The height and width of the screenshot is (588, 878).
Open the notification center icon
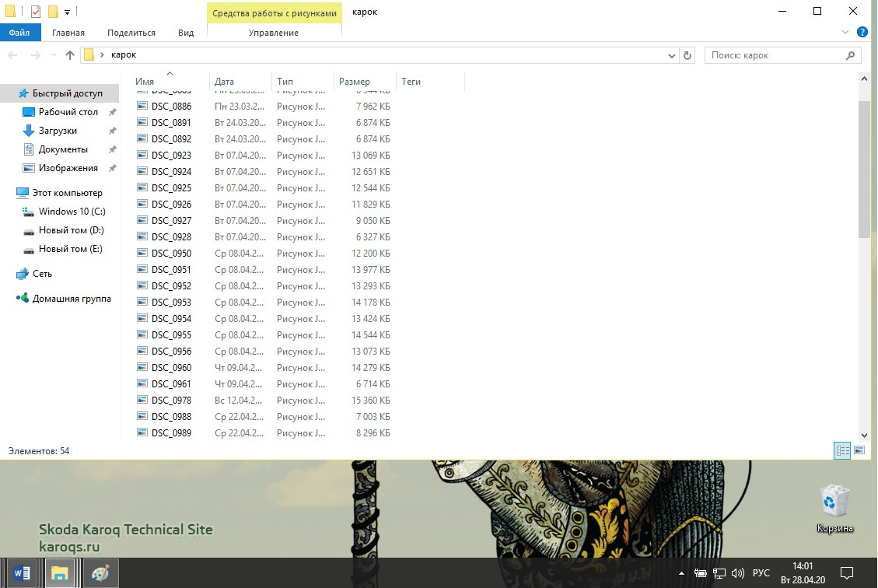coord(847,573)
